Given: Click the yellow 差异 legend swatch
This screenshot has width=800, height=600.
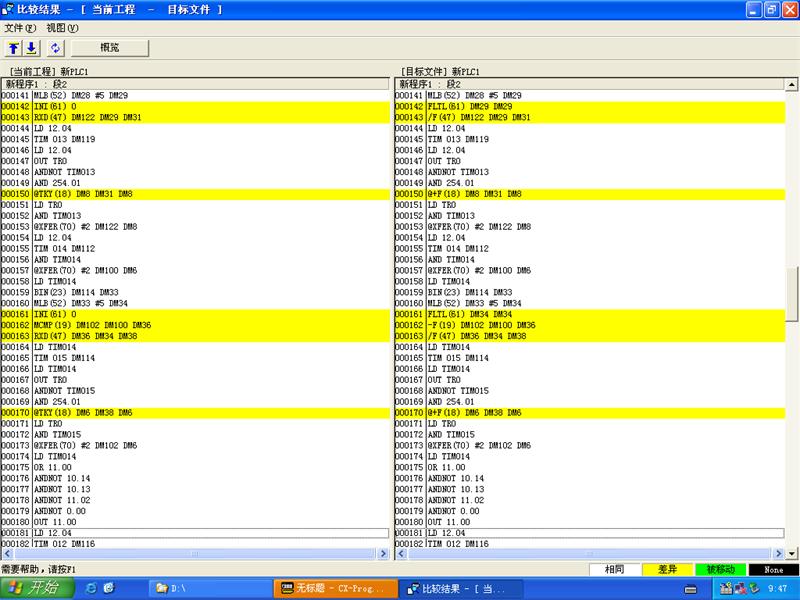Looking at the screenshot, I should click(667, 569).
